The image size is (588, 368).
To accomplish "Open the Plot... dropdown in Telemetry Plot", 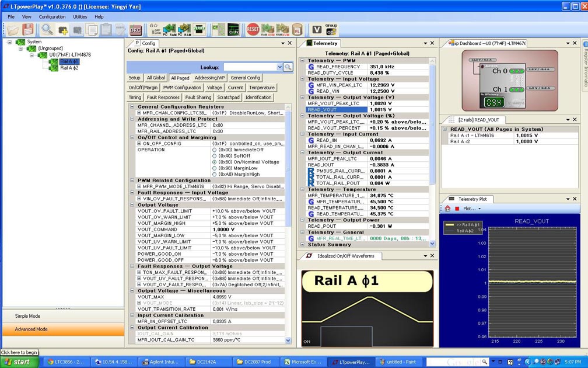I will point(472,209).
